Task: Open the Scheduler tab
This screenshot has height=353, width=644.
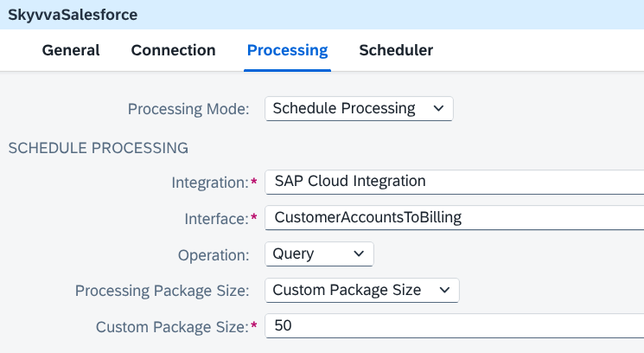Action: [396, 50]
